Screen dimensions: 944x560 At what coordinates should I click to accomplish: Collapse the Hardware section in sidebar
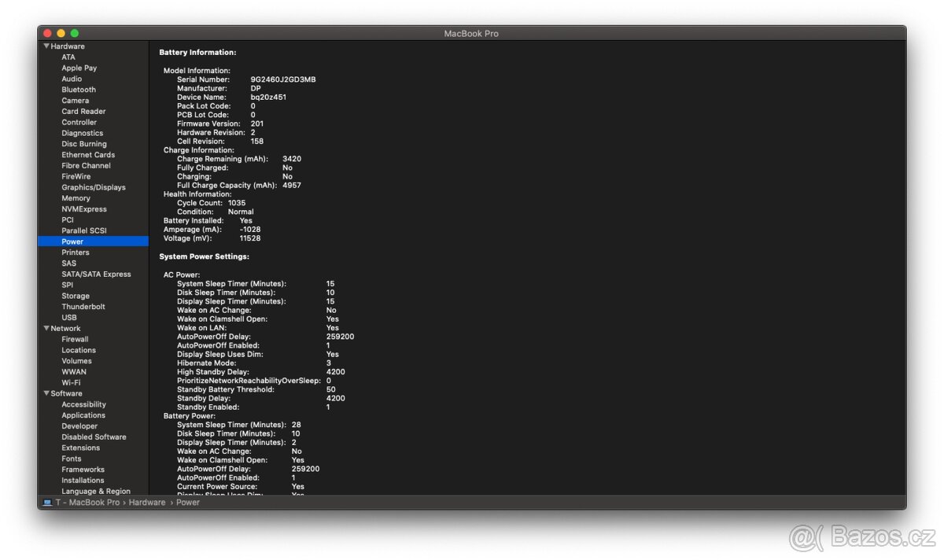point(46,46)
